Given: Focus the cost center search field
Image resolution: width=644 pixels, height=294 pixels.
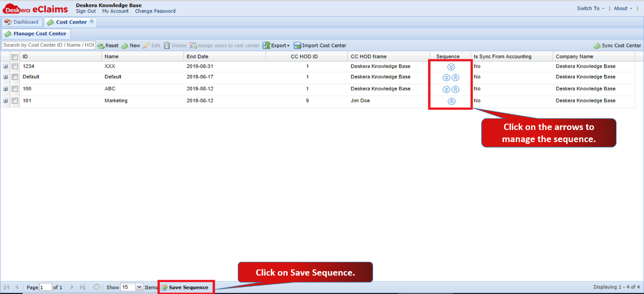Looking at the screenshot, I should tap(48, 45).
